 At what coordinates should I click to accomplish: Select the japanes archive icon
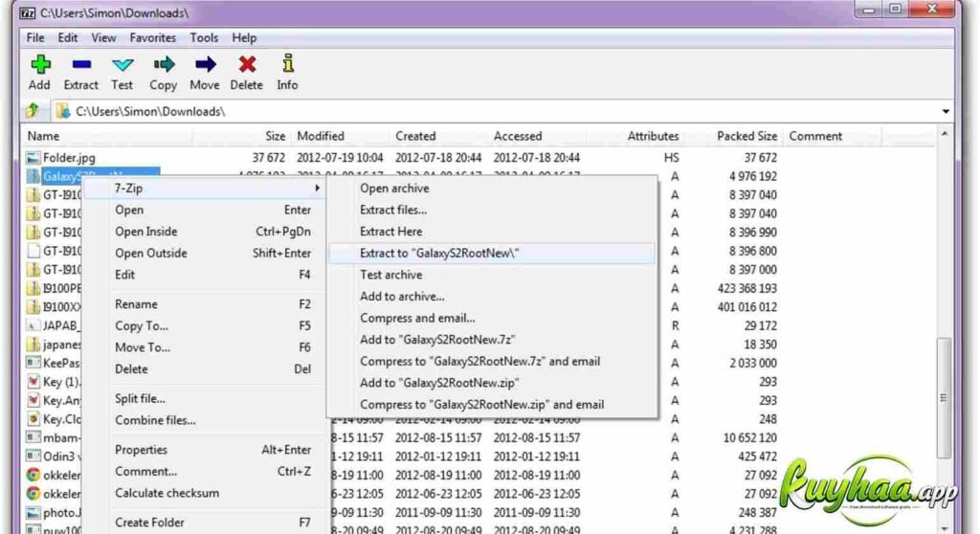(33, 345)
